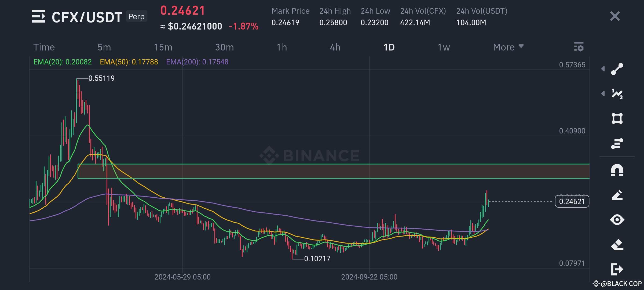
Task: Select the 5m interval
Action: [104, 47]
